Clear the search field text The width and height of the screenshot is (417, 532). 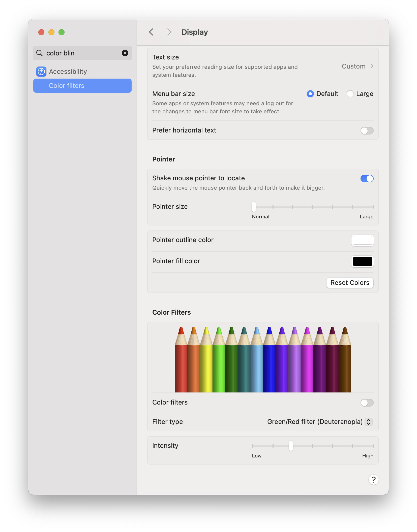pyautogui.click(x=125, y=53)
